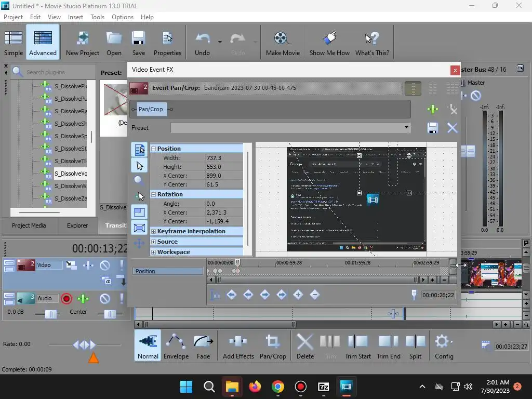
Task: Go to Next Keyframe
Action: [265, 295]
